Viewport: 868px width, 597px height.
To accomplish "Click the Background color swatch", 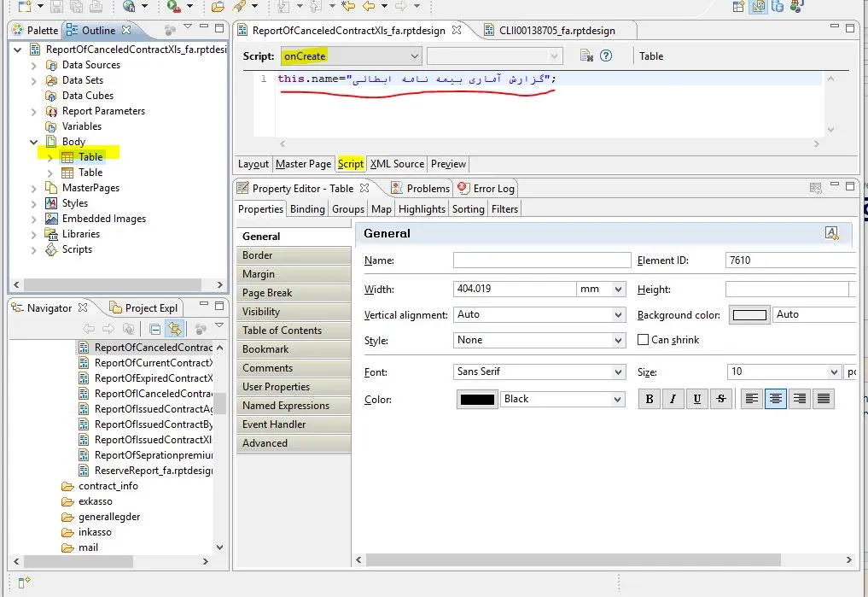I will tap(749, 315).
